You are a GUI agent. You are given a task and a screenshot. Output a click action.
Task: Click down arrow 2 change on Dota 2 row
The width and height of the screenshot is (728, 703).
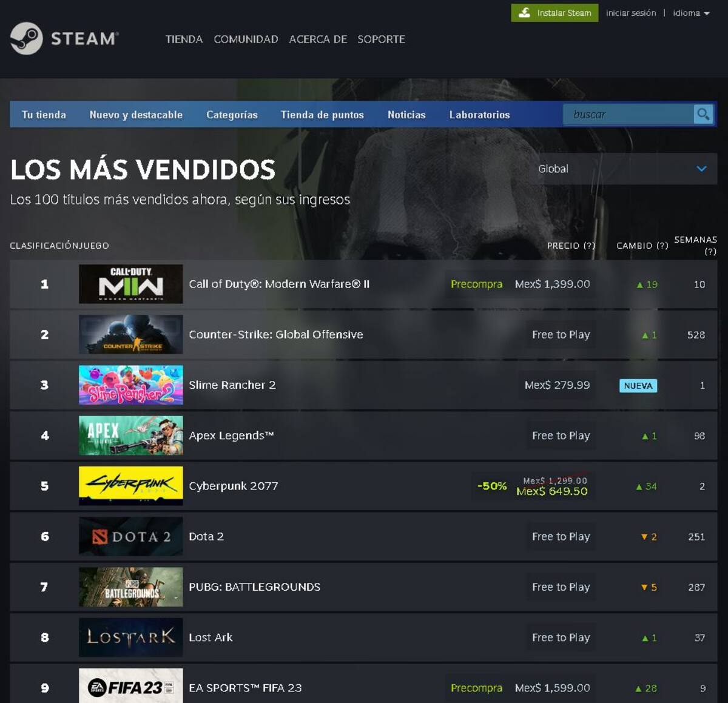pos(649,537)
